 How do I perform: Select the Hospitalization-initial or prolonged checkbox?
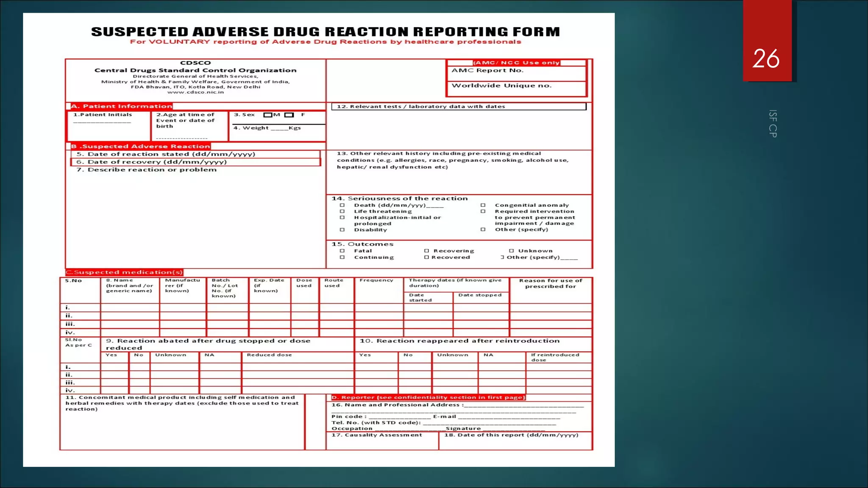[342, 218]
